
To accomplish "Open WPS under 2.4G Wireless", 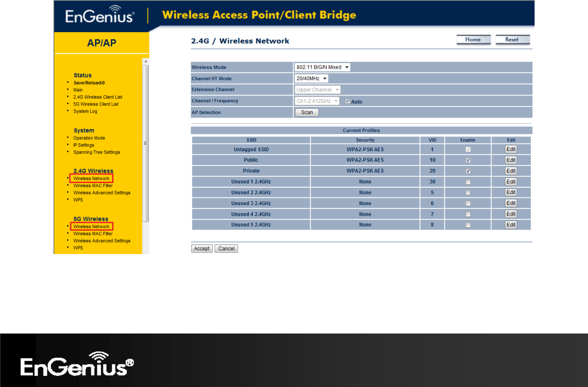I will pyautogui.click(x=78, y=200).
